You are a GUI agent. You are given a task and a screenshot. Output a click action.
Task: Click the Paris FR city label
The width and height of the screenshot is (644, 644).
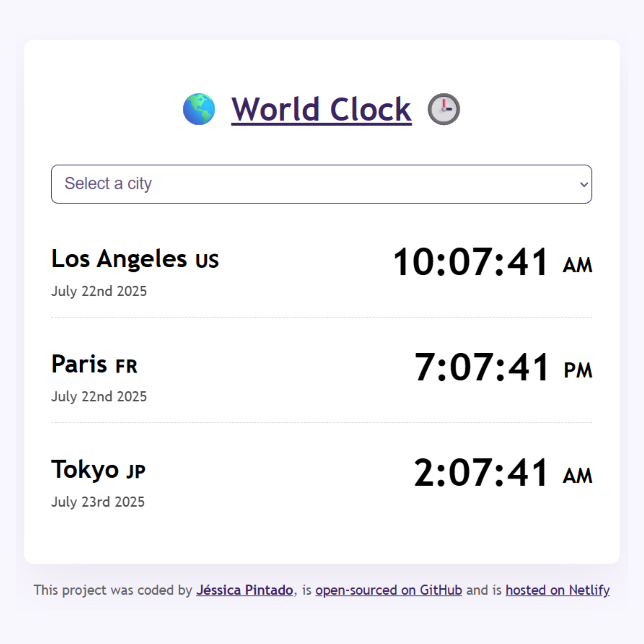[94, 364]
